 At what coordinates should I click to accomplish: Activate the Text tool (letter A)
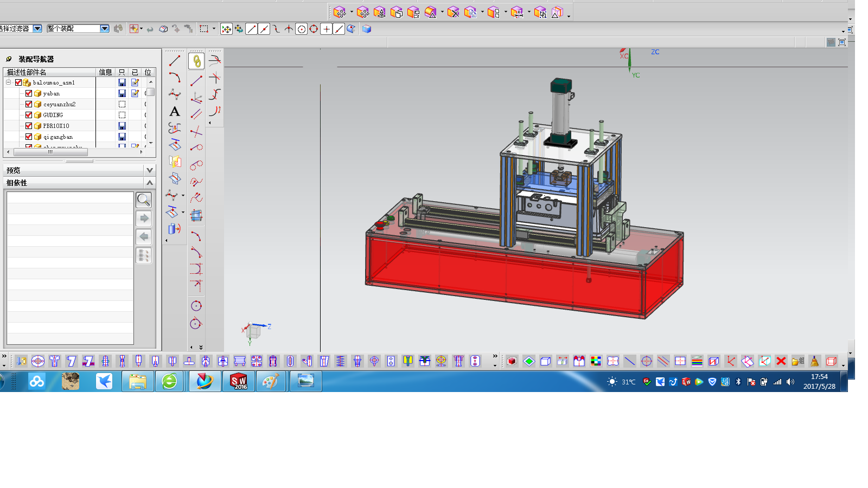pos(175,112)
